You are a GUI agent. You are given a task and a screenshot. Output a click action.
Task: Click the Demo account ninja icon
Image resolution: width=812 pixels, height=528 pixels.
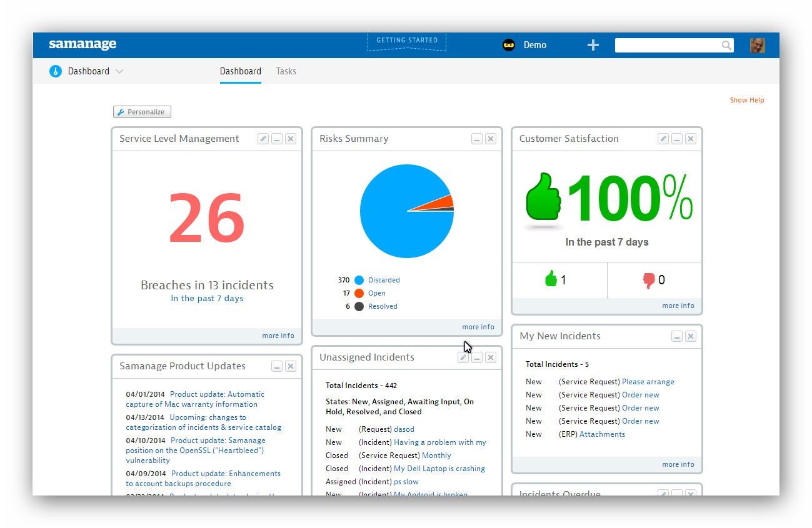pyautogui.click(x=509, y=45)
